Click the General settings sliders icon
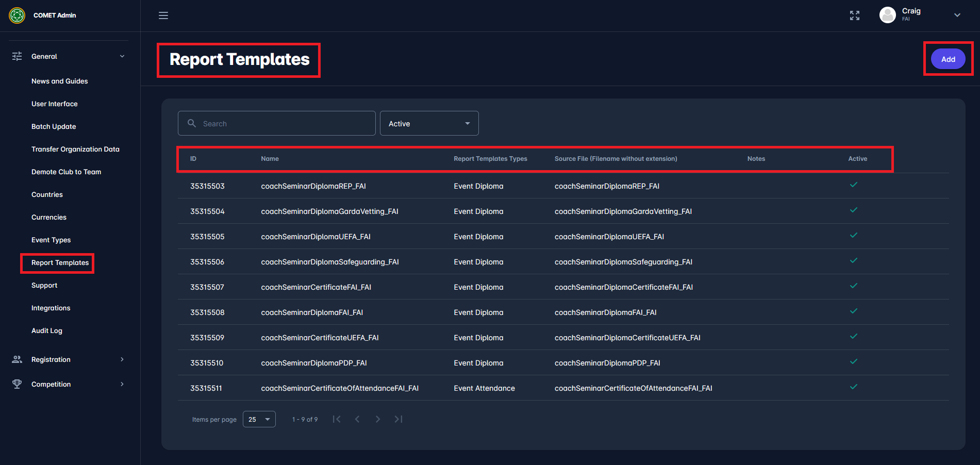The height and width of the screenshot is (465, 980). [x=17, y=56]
